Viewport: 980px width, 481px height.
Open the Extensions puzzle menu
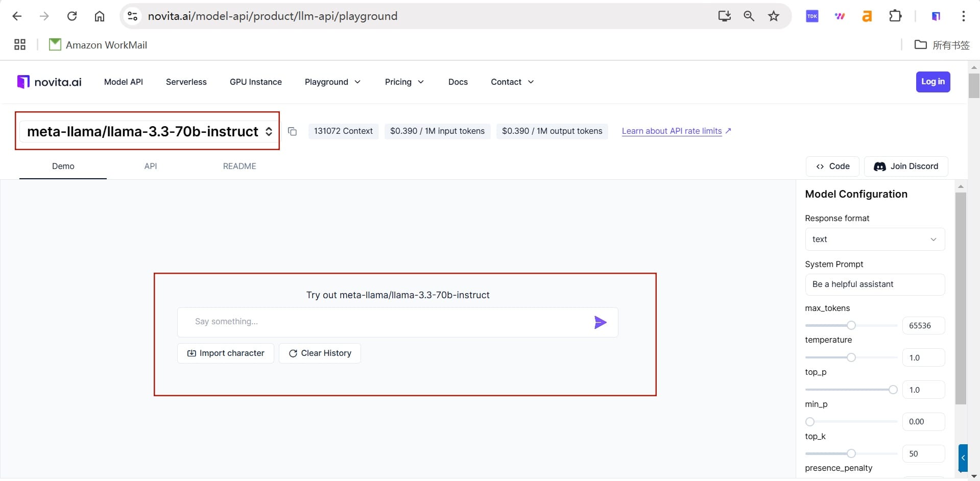(895, 16)
